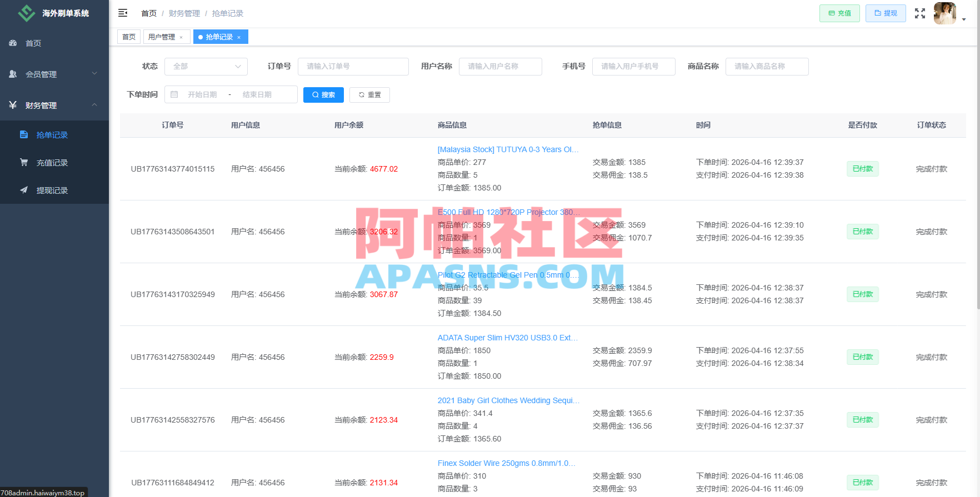980x497 pixels.
Task: Open 充值记录 in the sidebar
Action: (x=54, y=162)
